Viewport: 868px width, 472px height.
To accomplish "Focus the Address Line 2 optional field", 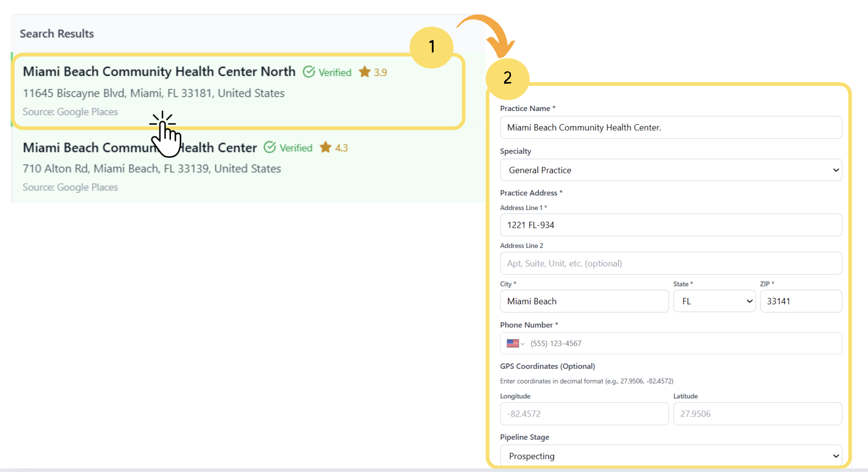I will [x=670, y=263].
